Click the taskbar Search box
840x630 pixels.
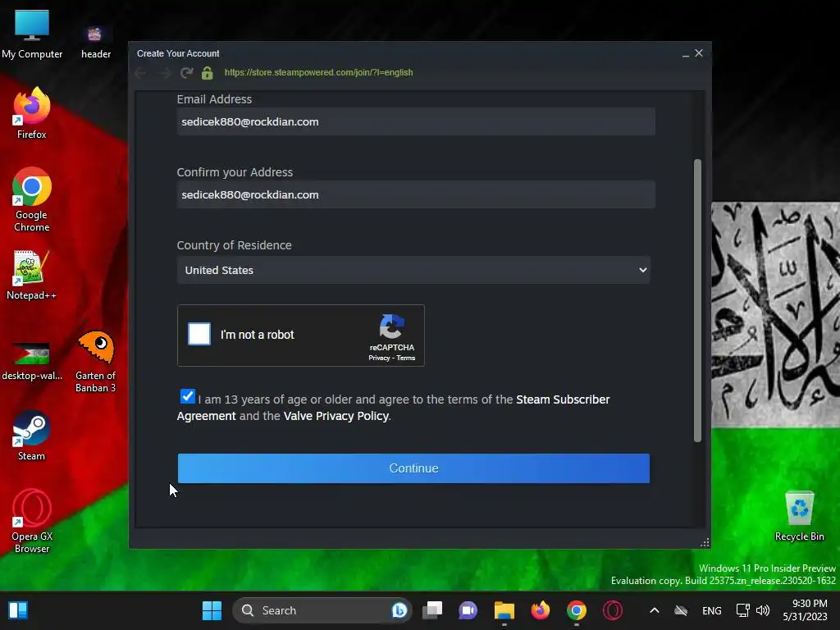322,610
